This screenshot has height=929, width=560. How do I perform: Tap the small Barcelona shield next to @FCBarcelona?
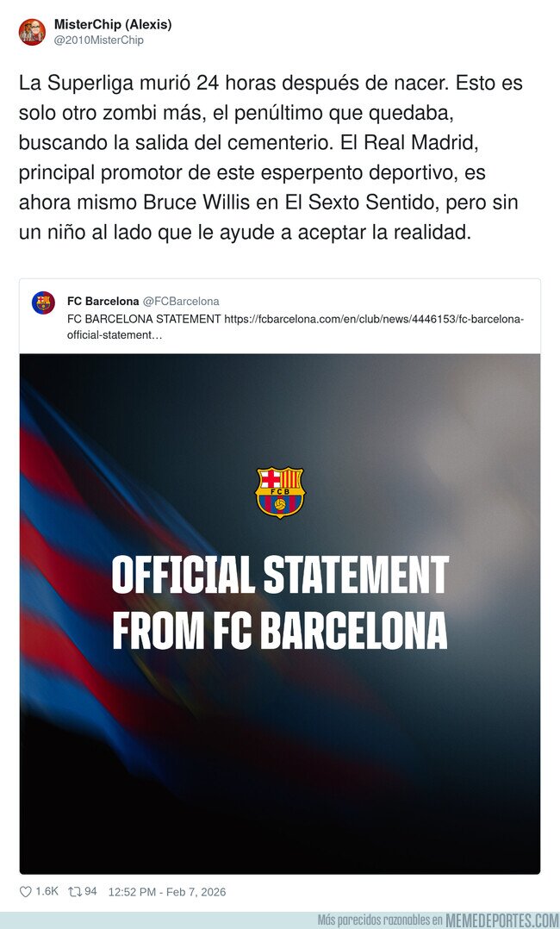(41, 302)
